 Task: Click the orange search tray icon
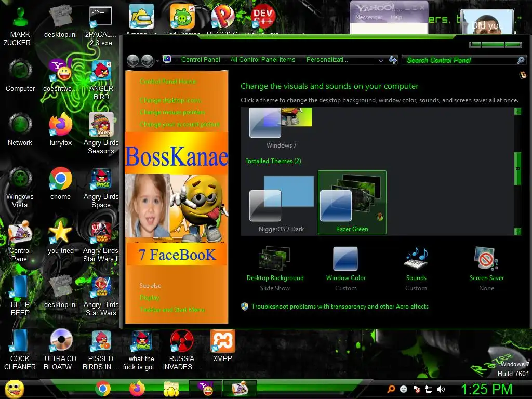coord(391,389)
